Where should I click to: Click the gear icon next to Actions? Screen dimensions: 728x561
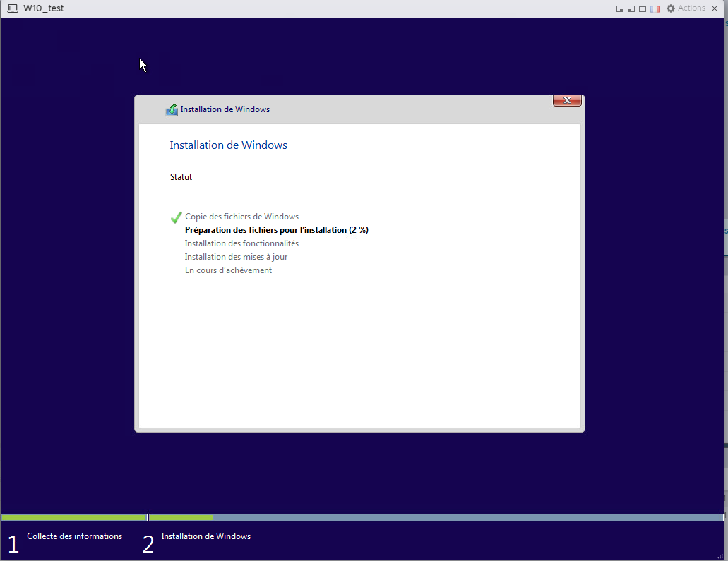coord(671,8)
